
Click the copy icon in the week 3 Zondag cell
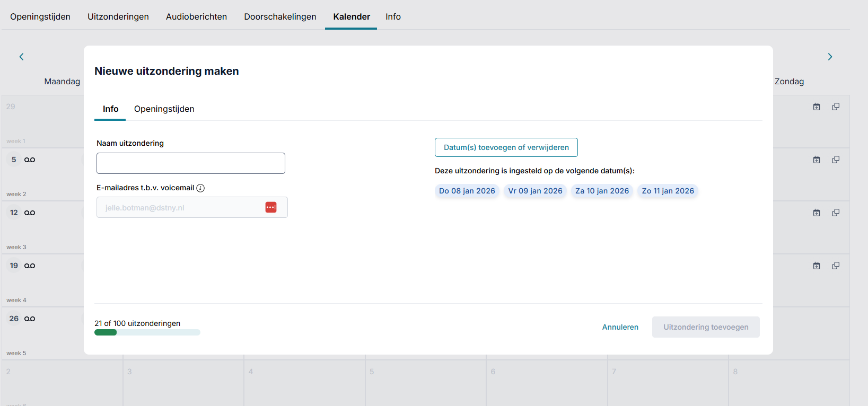pyautogui.click(x=836, y=213)
